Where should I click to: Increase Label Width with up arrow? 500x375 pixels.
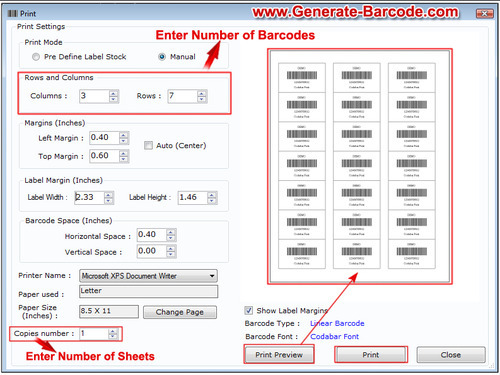tap(109, 195)
